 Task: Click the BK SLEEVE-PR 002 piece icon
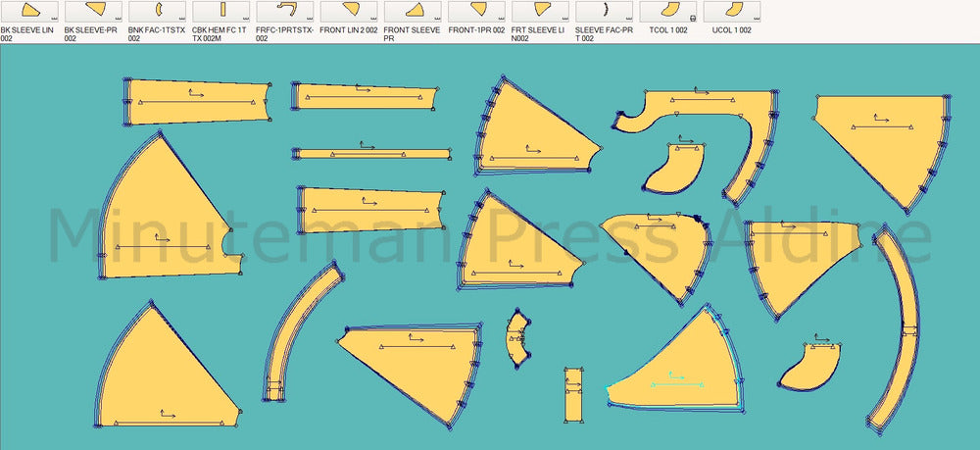pos(95,12)
